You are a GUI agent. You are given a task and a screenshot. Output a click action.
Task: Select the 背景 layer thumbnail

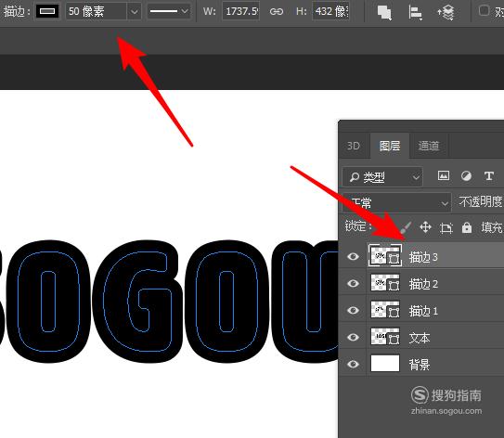tap(385, 364)
